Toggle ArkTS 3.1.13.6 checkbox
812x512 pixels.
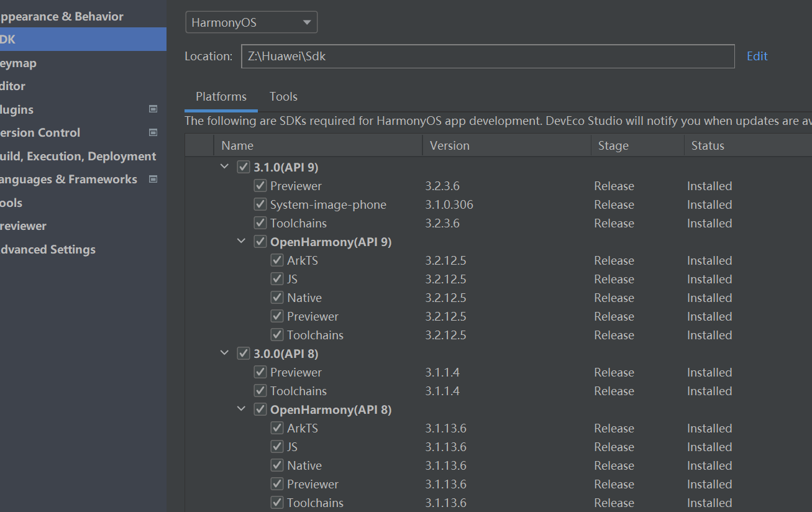pyautogui.click(x=277, y=428)
